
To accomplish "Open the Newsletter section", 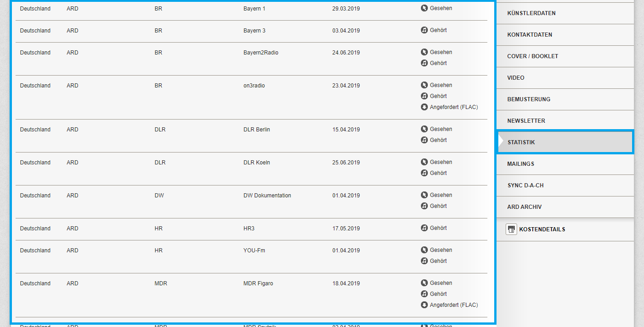I will [x=565, y=121].
